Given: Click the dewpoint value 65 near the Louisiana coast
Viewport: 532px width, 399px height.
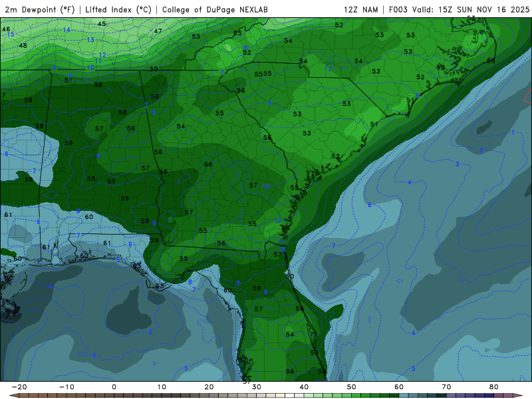Looking at the screenshot, I should (6, 303).
